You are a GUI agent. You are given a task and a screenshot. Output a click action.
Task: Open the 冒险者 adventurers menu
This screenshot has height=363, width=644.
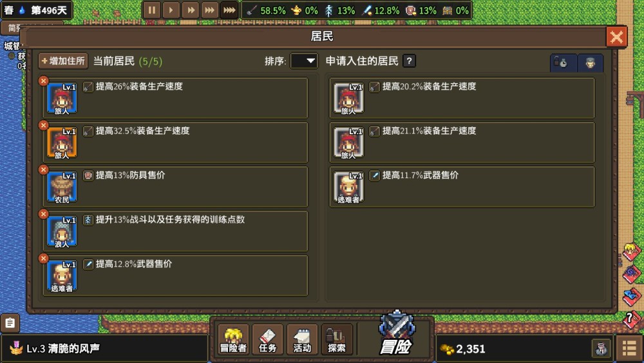pos(233,340)
